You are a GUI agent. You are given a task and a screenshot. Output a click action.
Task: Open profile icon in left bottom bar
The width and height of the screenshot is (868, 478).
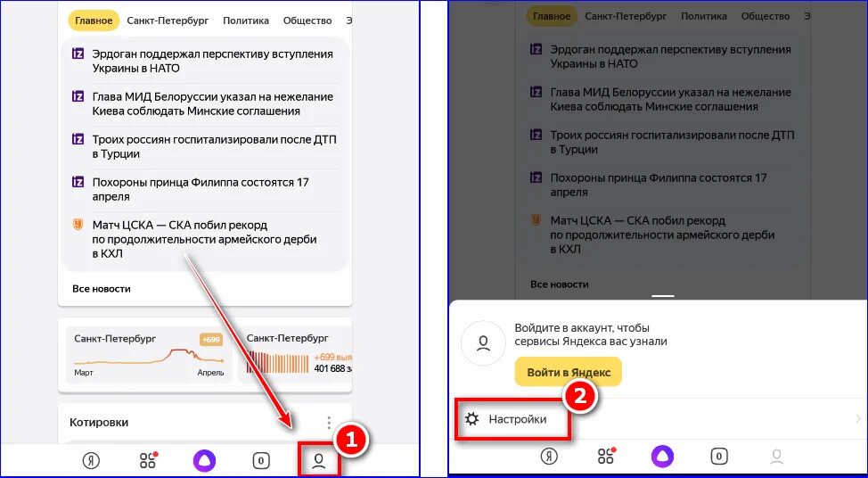[318, 460]
